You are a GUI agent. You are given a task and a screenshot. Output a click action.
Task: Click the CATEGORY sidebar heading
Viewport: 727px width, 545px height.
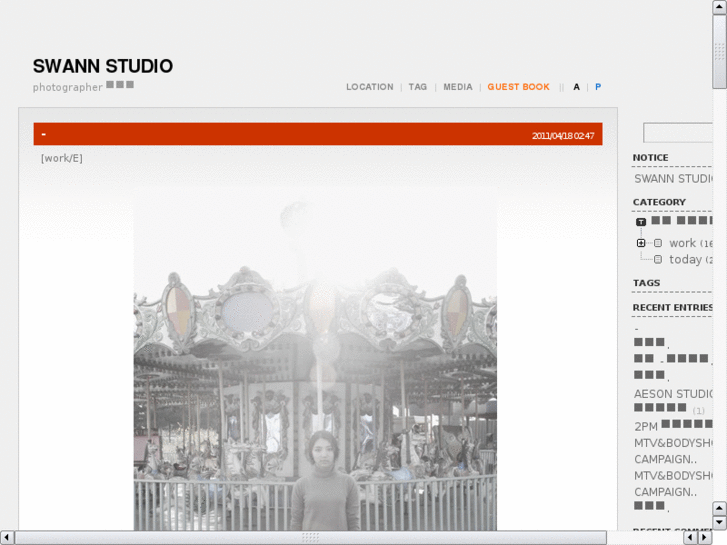pyautogui.click(x=659, y=202)
